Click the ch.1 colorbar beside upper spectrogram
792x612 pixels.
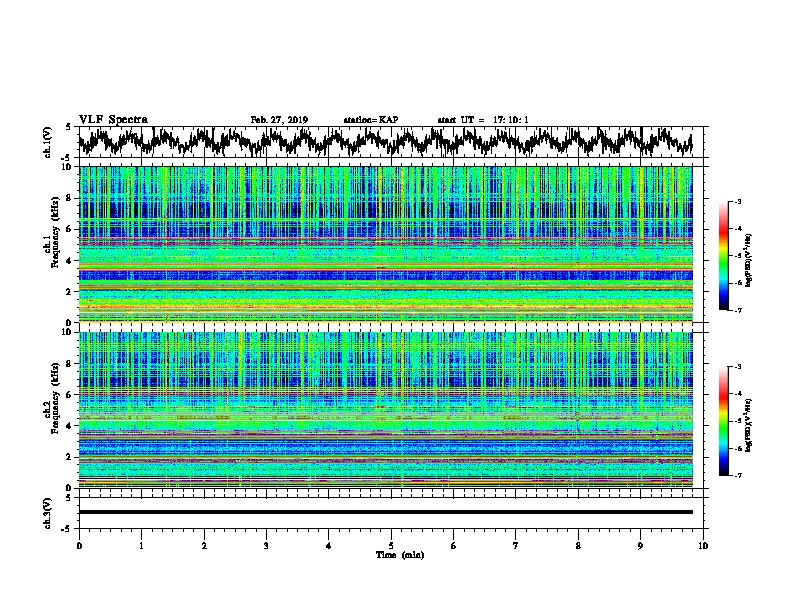click(x=723, y=256)
